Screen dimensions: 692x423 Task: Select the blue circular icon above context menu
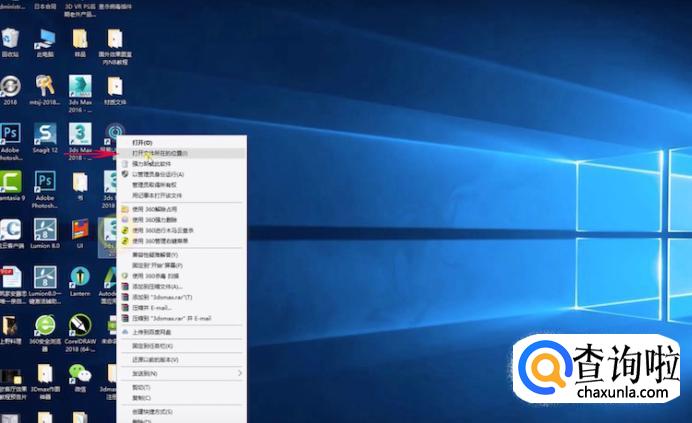tap(115, 131)
